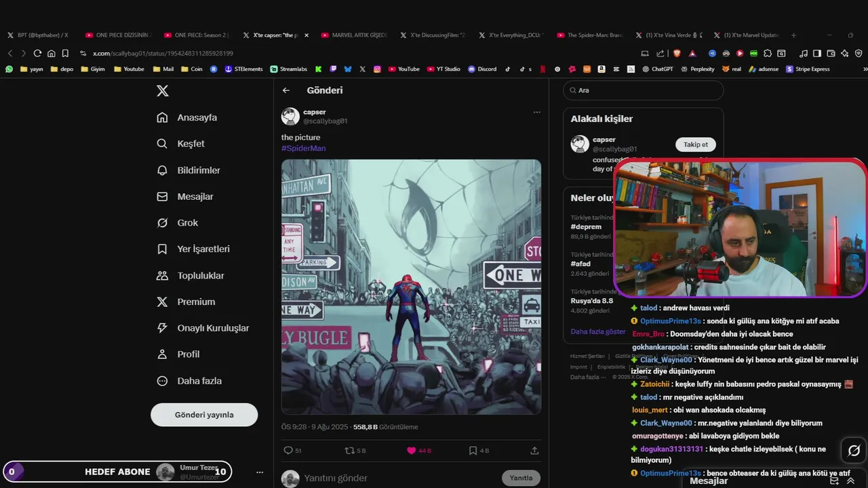Click the address bar URL
868x488 pixels.
(x=163, y=54)
